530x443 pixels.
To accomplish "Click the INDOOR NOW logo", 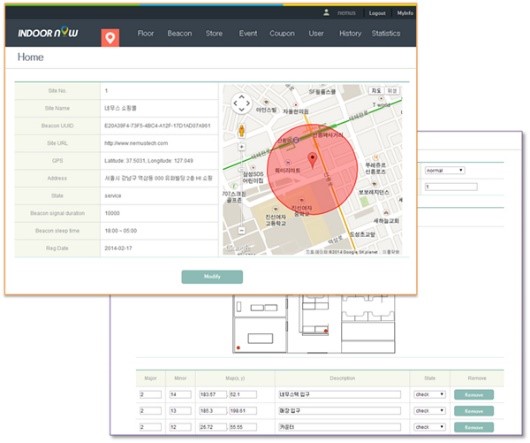I will (x=48, y=33).
